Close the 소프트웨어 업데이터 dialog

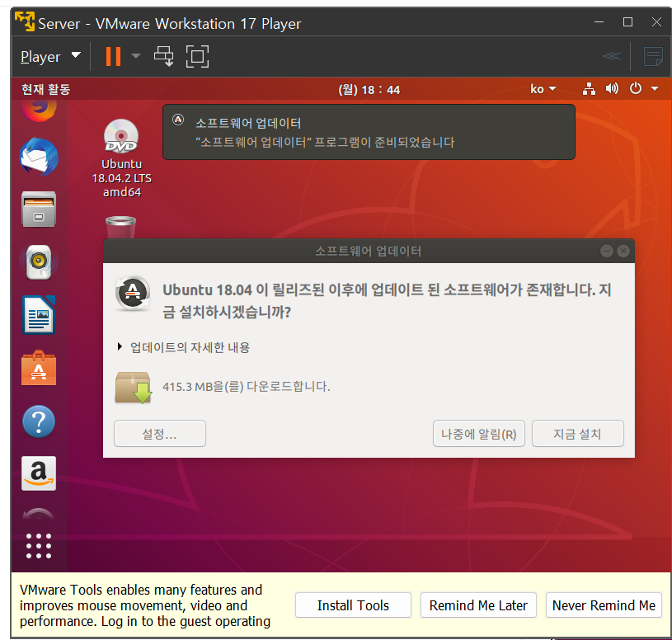tap(623, 251)
